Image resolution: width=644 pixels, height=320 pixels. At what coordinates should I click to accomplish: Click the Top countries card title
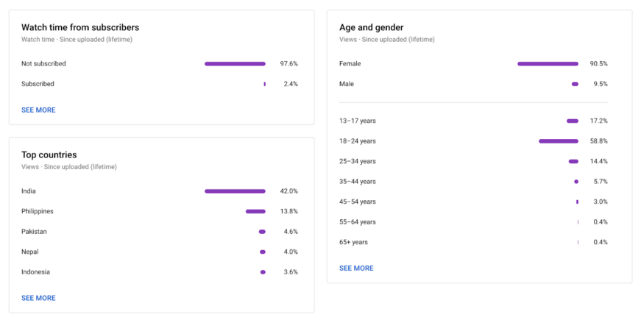pyautogui.click(x=49, y=155)
